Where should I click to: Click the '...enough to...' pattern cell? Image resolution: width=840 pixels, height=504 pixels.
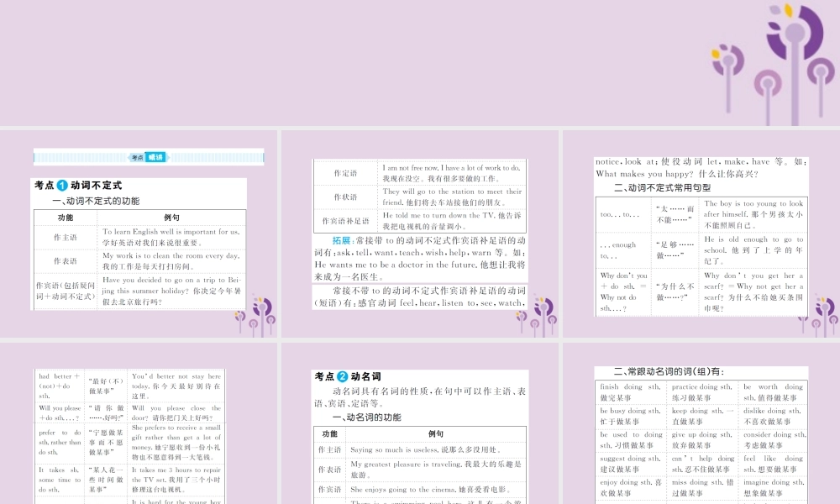[x=624, y=250]
